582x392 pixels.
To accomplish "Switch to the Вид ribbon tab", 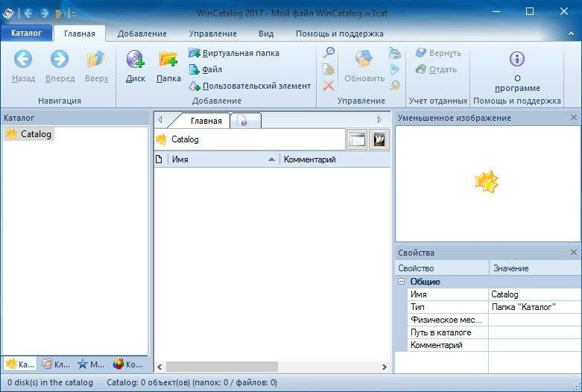I will click(266, 34).
